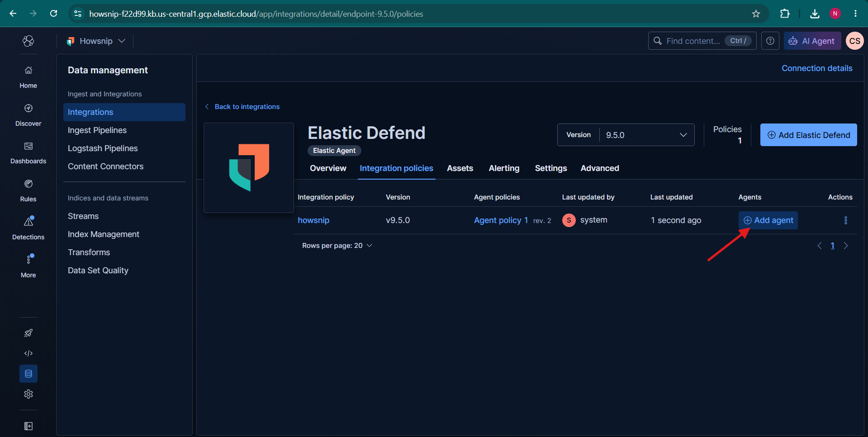
Task: Open the Settings tab
Action: point(550,168)
